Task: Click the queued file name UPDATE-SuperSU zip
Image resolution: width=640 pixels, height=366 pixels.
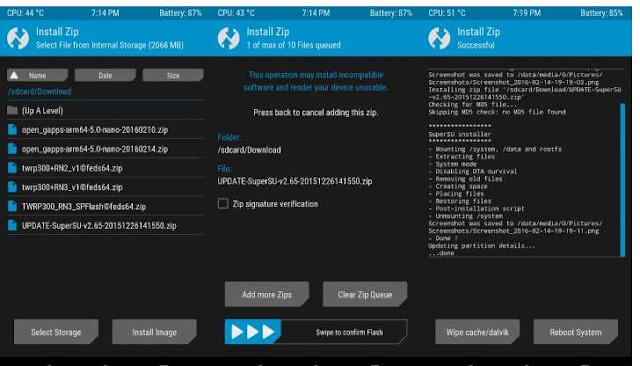Action: click(x=295, y=181)
